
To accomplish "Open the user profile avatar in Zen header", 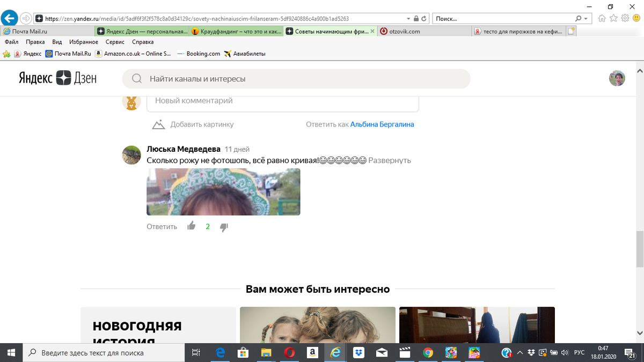I will point(617,78).
